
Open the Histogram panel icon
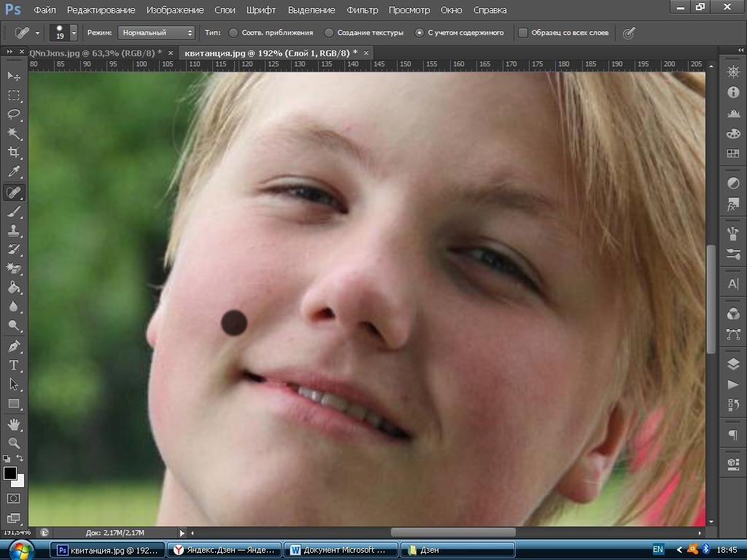click(x=733, y=113)
